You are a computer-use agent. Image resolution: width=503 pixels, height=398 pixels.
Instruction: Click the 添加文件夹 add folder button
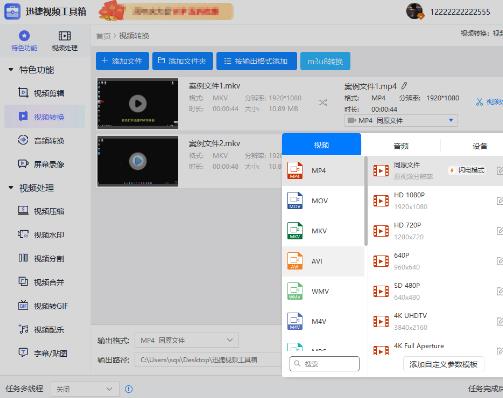(x=182, y=61)
